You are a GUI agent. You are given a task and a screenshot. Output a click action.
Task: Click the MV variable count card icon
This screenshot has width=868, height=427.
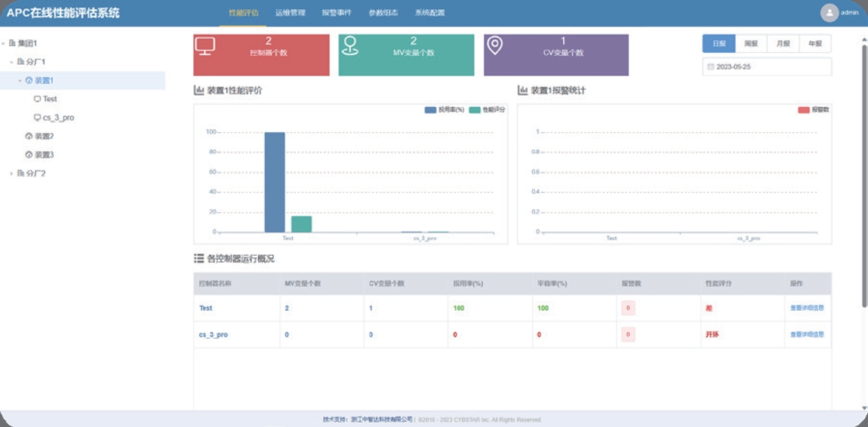(x=349, y=46)
